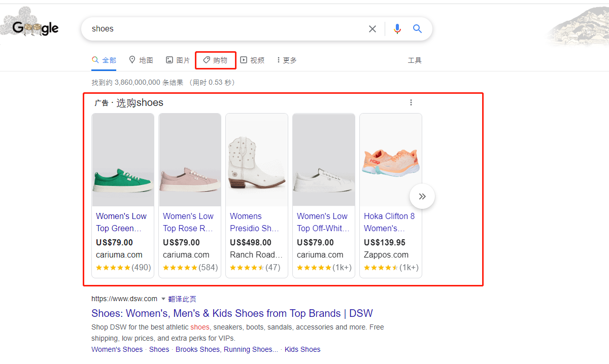
Task: Switch to the 全部 (All) results tab
Action: click(x=104, y=59)
